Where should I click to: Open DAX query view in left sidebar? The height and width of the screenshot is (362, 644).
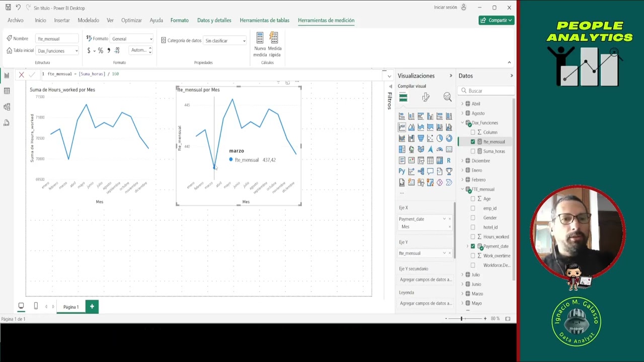[7, 123]
